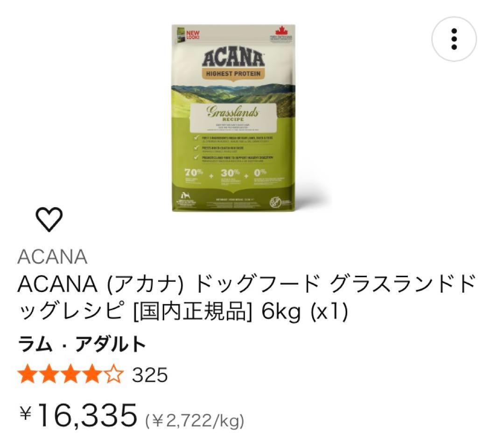Click the 0% figure on bag
This screenshot has height=446, width=504.
(x=260, y=173)
